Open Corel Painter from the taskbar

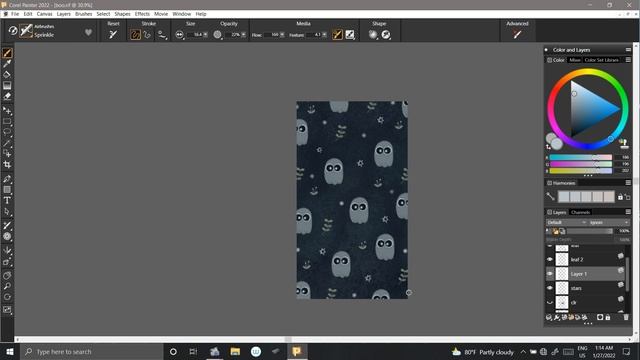click(297, 351)
